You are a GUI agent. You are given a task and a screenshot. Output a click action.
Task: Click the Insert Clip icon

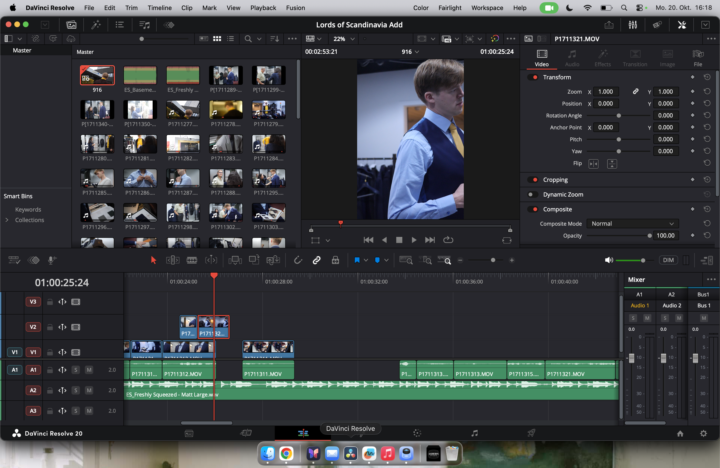(x=235, y=260)
